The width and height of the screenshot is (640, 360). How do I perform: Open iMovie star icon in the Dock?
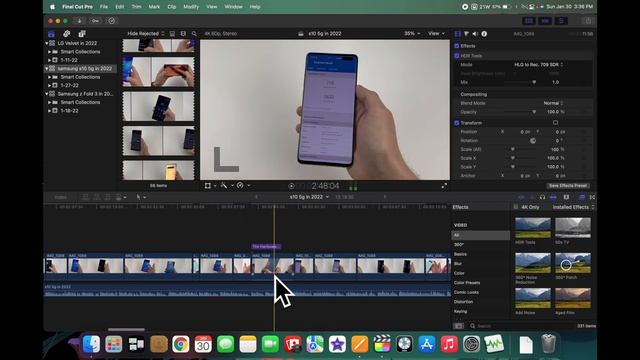click(x=337, y=344)
